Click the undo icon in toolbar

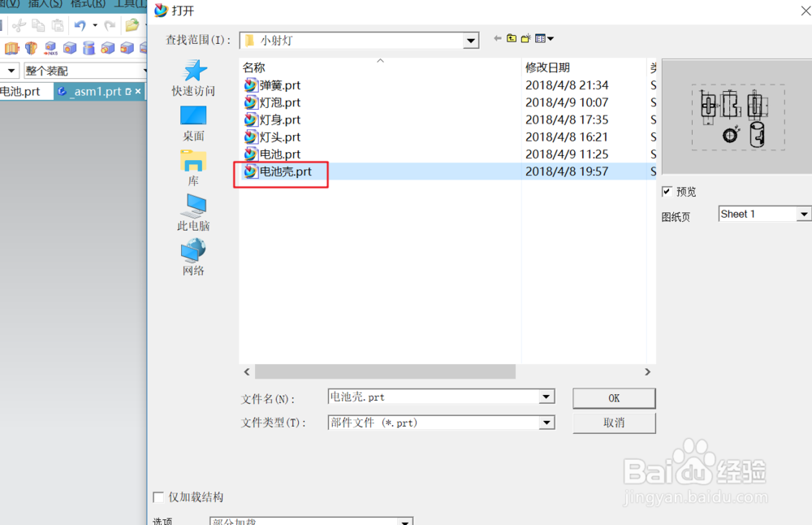coord(80,25)
